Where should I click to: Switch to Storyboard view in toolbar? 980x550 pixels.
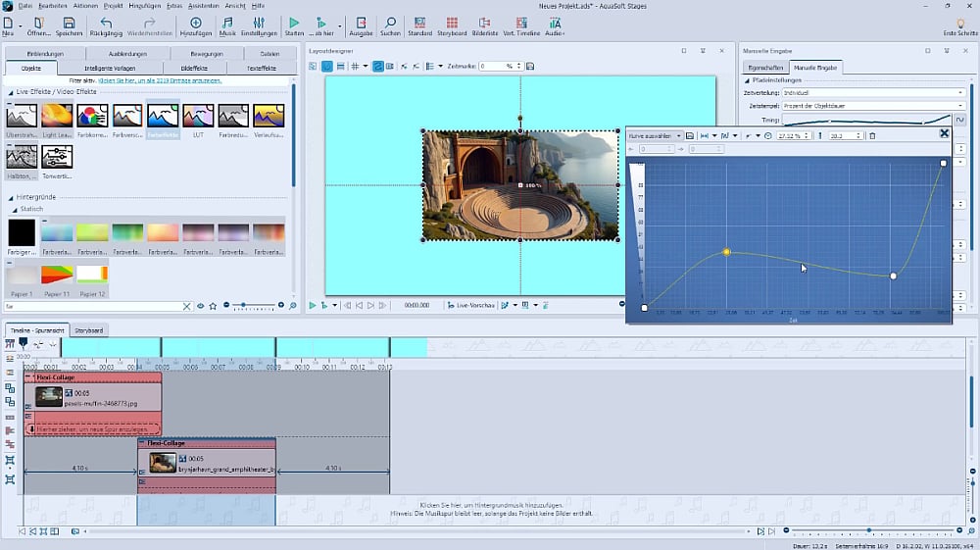452,22
